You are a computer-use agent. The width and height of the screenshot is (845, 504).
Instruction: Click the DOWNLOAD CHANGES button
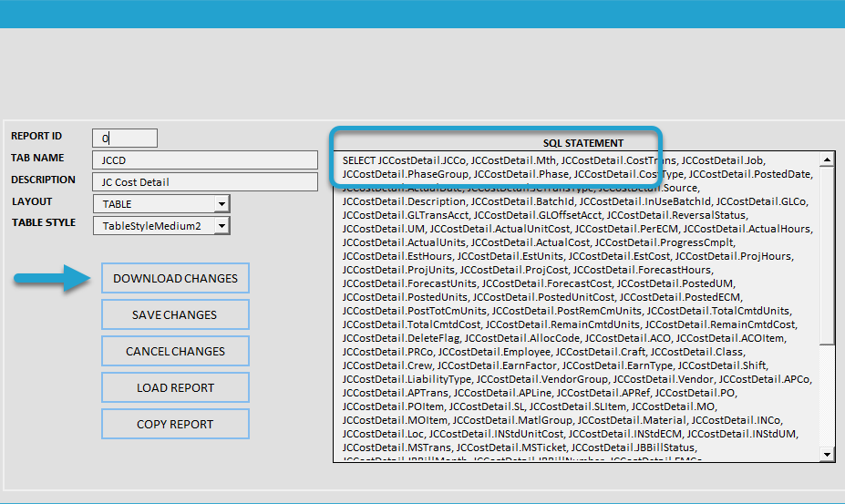pyautogui.click(x=175, y=278)
